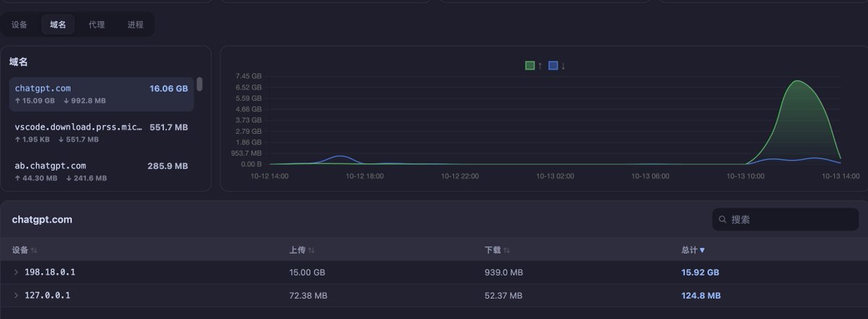Click the 10-13 10:00 time axis label
The width and height of the screenshot is (868, 319).
pos(746,176)
